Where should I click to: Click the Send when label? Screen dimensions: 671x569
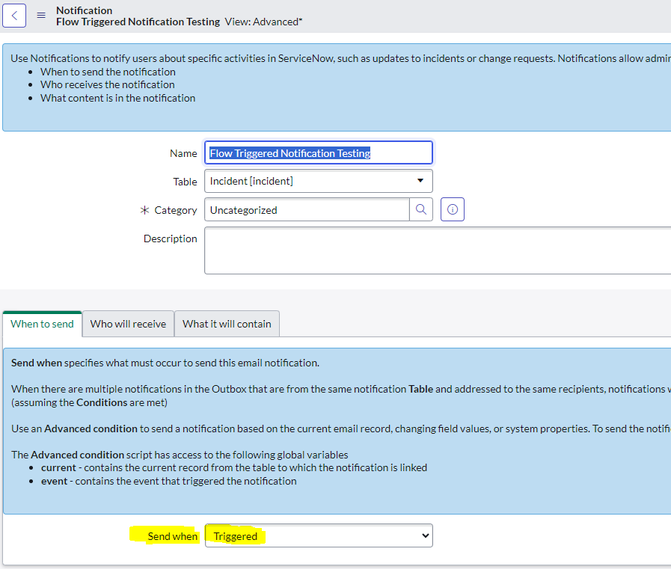[172, 536]
